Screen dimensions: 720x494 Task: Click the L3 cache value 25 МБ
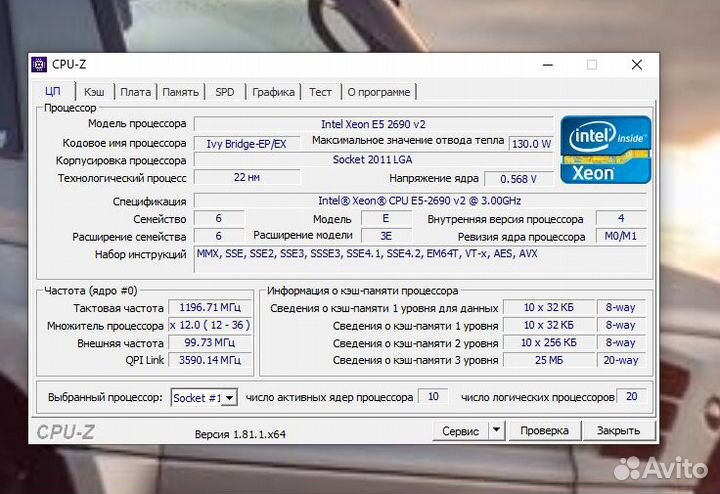[x=549, y=360]
